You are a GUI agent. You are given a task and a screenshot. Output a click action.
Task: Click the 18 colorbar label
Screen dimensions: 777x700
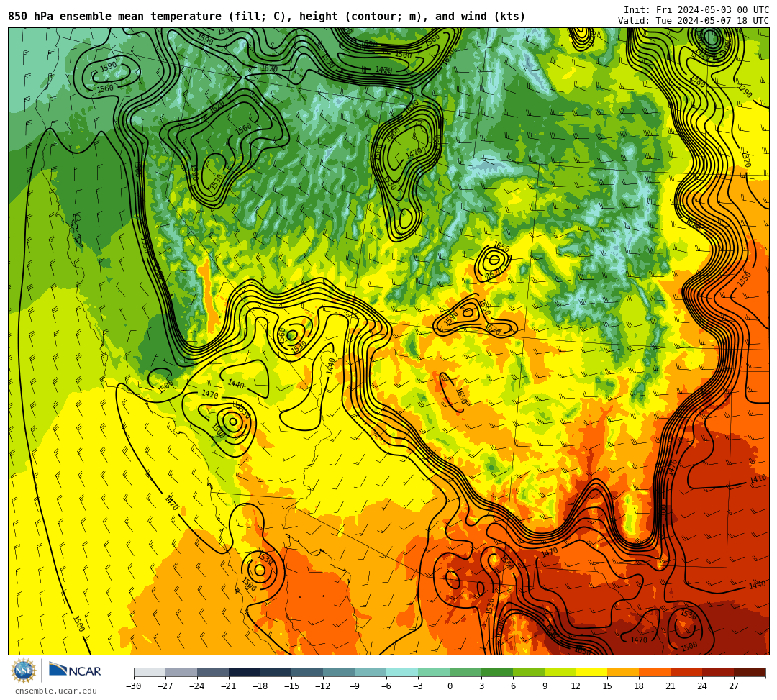point(640,686)
